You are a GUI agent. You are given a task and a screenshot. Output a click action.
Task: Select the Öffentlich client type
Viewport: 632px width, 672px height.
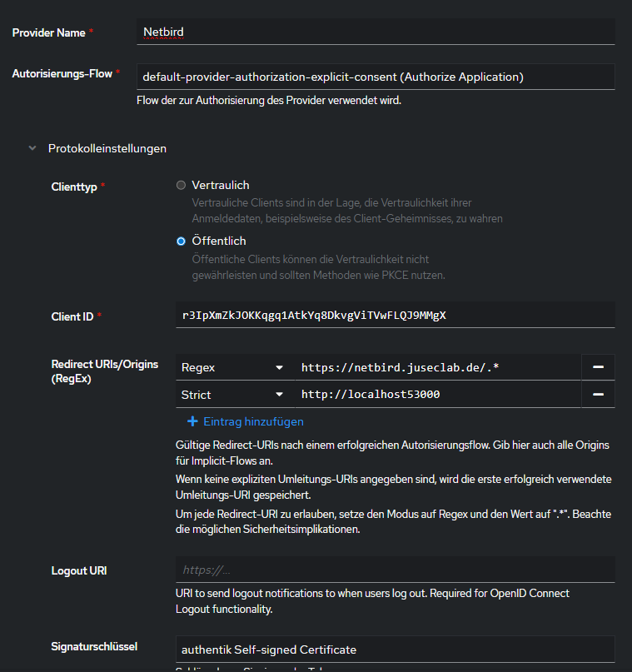coord(181,241)
